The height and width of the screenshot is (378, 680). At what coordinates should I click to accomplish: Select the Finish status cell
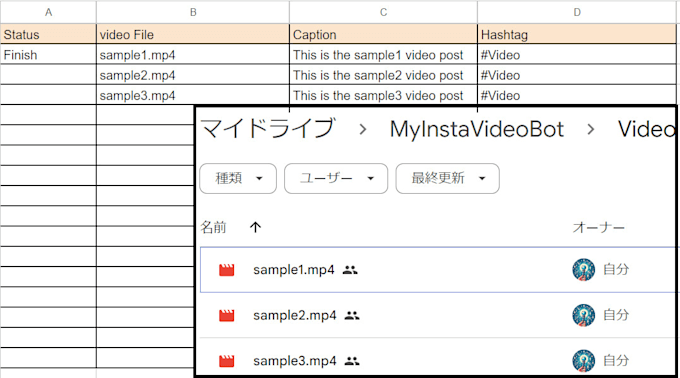pos(48,55)
